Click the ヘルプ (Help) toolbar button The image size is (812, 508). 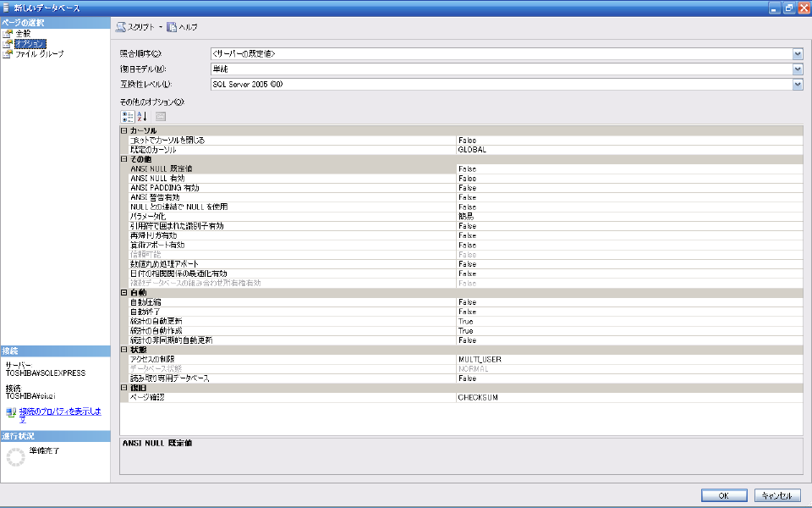tap(182, 27)
